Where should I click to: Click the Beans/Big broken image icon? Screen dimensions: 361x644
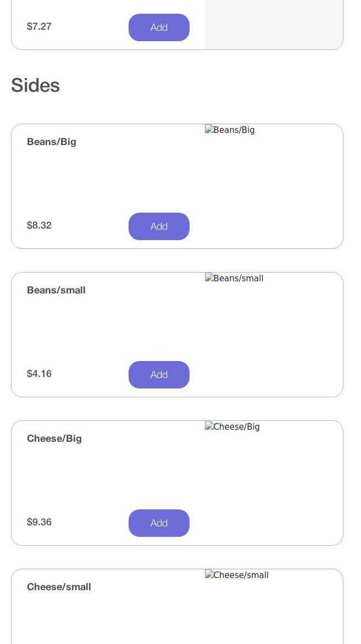[x=209, y=130]
